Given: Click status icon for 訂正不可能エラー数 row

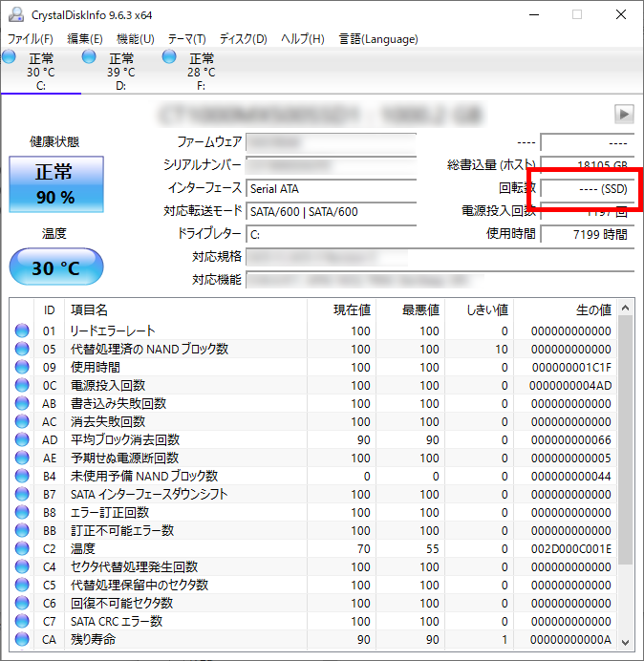Looking at the screenshot, I should click(x=22, y=530).
